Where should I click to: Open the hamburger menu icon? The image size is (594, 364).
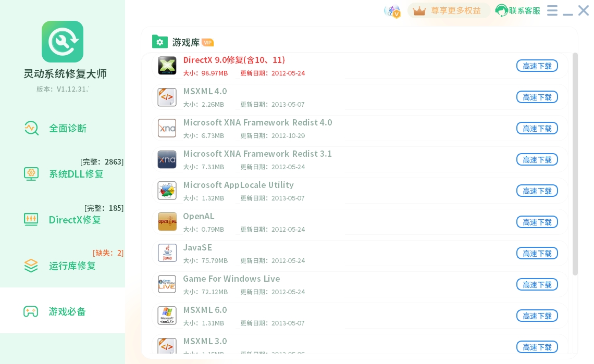coord(552,10)
